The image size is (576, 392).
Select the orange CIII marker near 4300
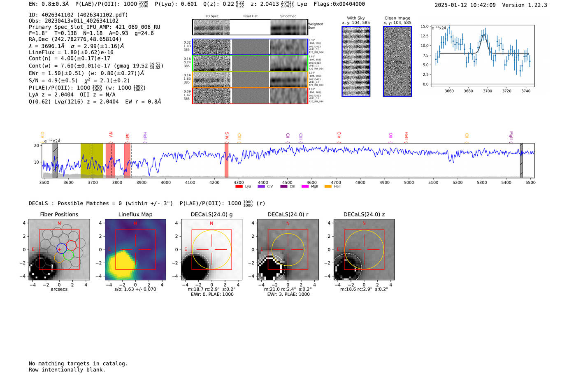pyautogui.click(x=239, y=138)
